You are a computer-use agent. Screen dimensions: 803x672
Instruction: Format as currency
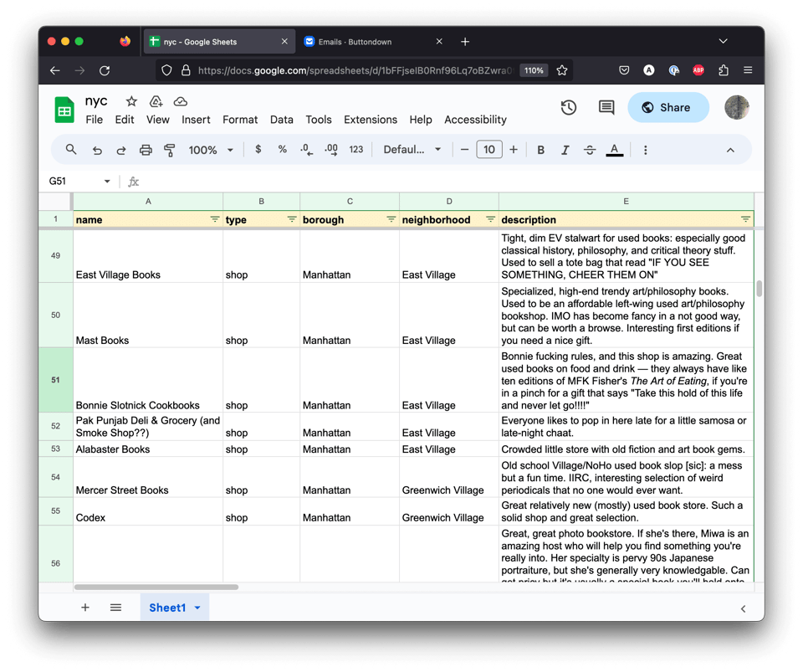258,149
